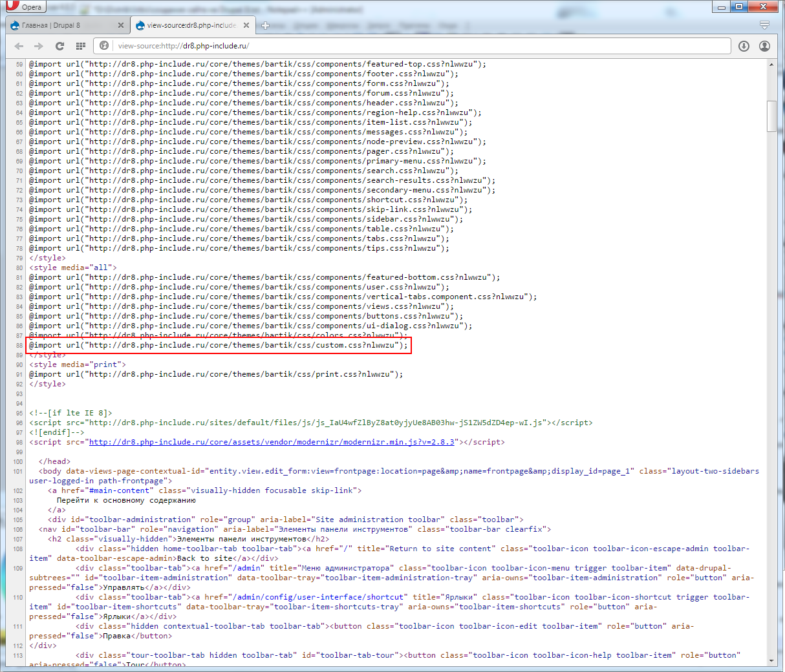Reload the current page
The image size is (785, 672).
coord(59,46)
